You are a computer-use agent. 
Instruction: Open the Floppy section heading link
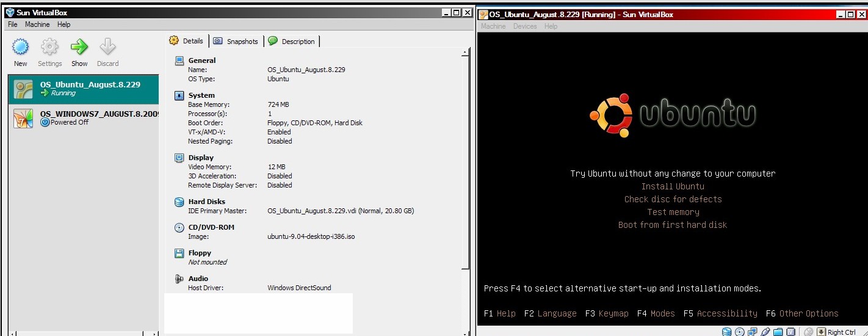[200, 253]
